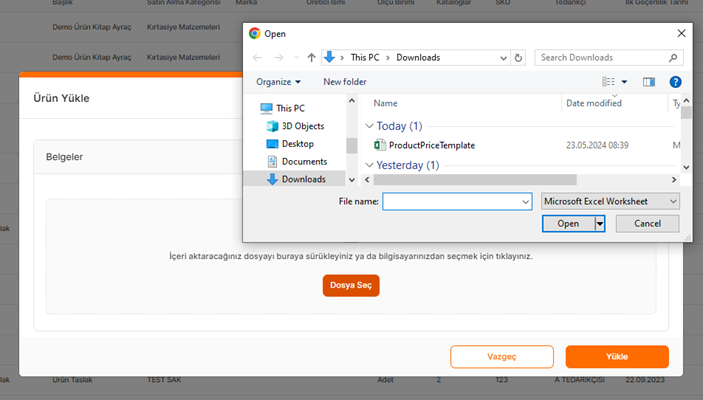Click the Chrome icon in dialog title
This screenshot has width=703, height=400.
(255, 34)
